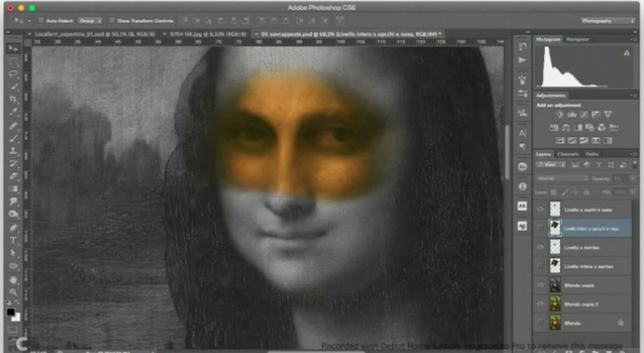Viewport: 644px width, 353px height.
Task: Select the Crop tool
Action: point(13,99)
